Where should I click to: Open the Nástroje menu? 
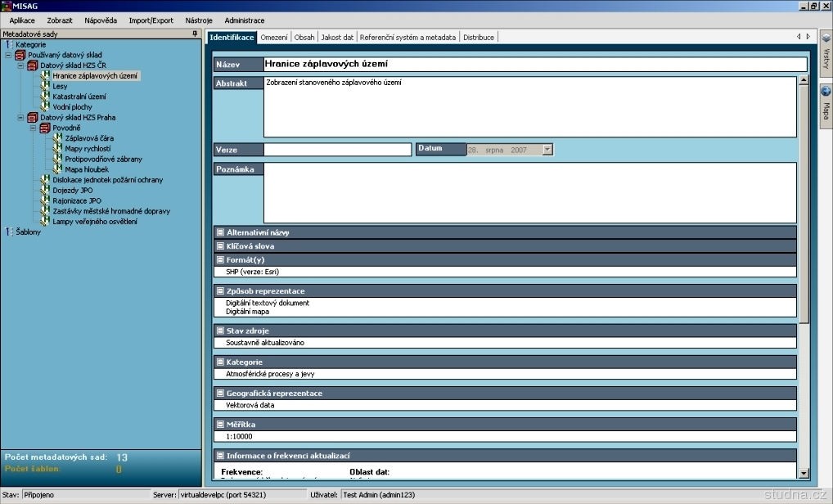(199, 20)
